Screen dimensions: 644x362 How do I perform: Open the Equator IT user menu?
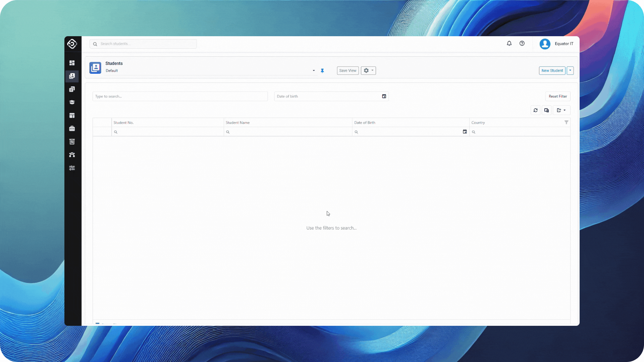(557, 44)
